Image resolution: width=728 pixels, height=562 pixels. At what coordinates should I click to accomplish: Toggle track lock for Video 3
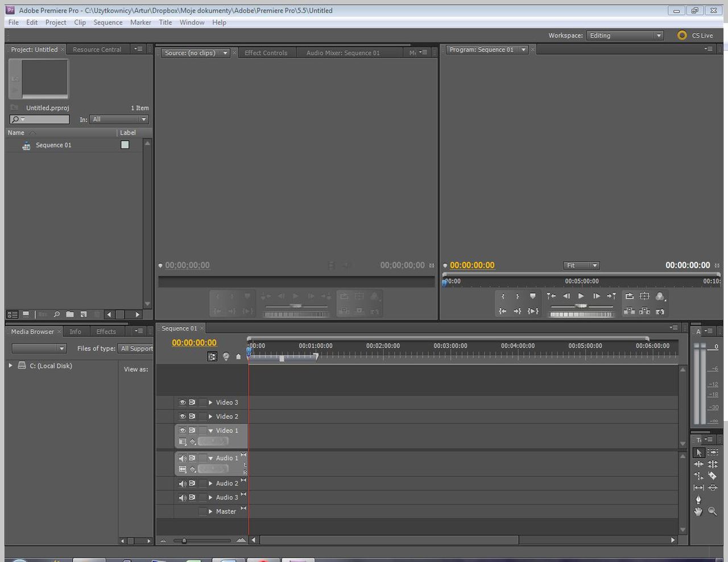pos(202,402)
